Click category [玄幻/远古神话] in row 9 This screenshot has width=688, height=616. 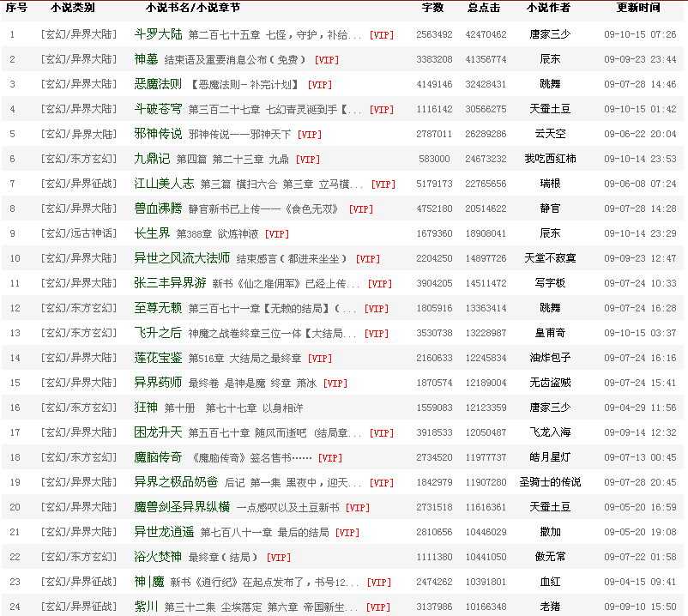[x=79, y=233]
